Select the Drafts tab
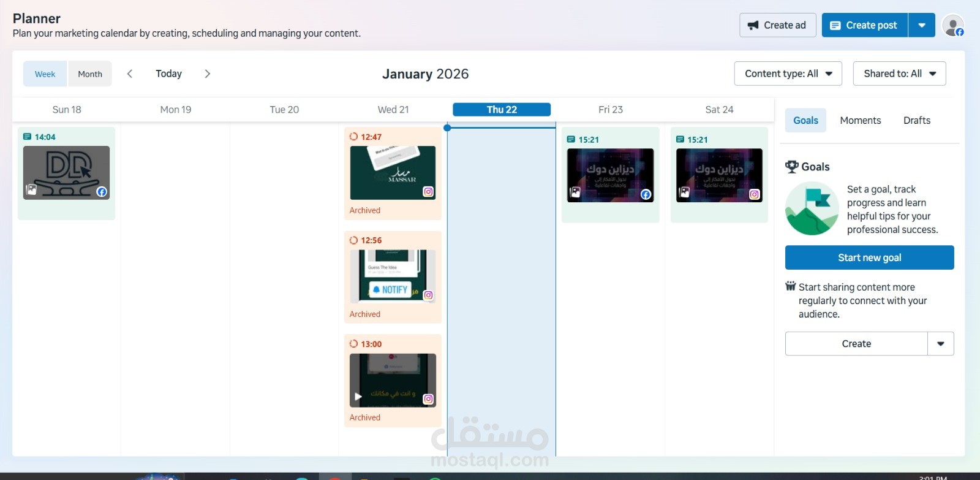 coord(916,120)
